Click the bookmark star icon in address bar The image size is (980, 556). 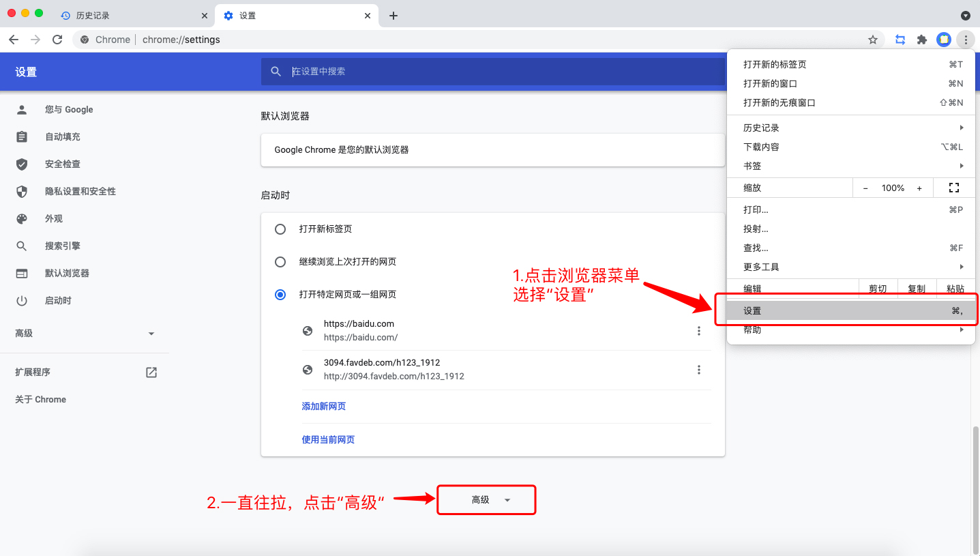pos(873,40)
